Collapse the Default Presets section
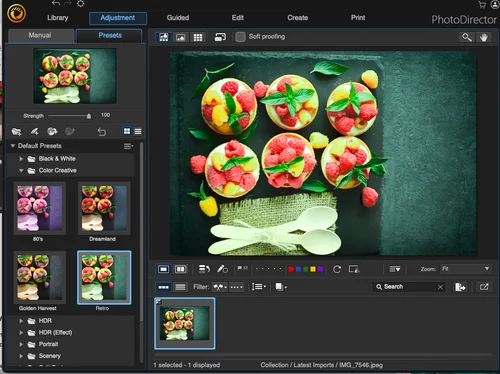500x374 pixels. click(x=13, y=146)
